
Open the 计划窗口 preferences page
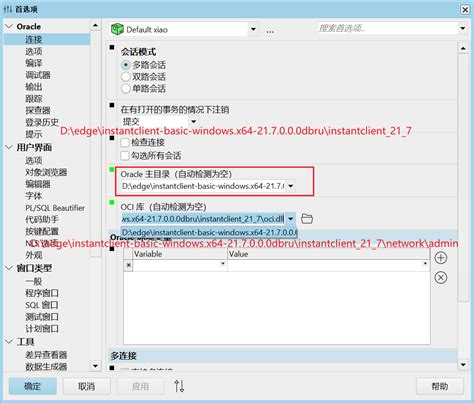(42, 329)
